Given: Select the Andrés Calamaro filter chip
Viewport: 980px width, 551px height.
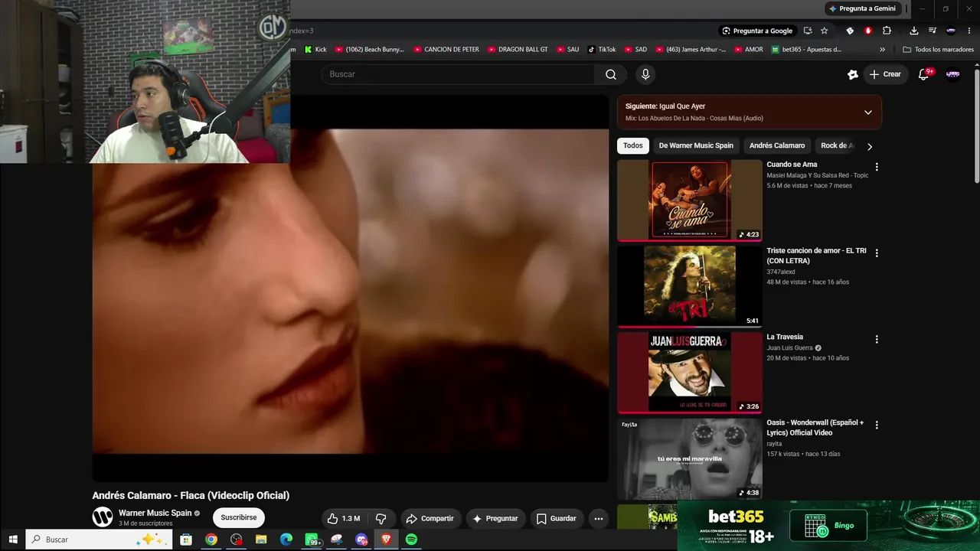Looking at the screenshot, I should click(777, 145).
